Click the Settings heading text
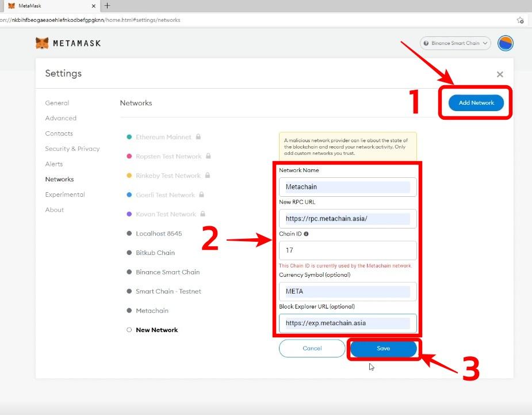This screenshot has height=415, width=532. (63, 73)
